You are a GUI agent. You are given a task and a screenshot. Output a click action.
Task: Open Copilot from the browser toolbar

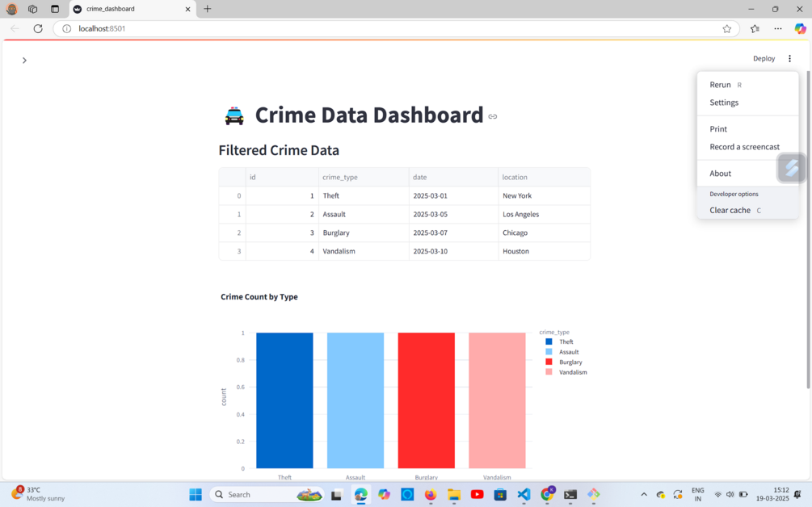pos(801,27)
